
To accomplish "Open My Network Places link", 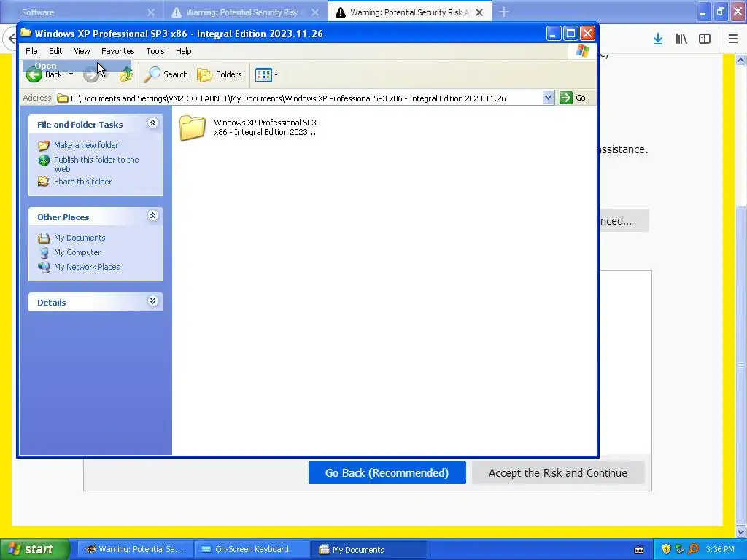I will (x=87, y=267).
